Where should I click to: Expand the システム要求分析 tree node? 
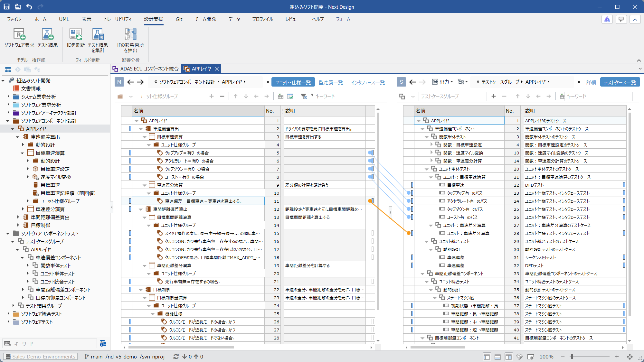point(8,97)
